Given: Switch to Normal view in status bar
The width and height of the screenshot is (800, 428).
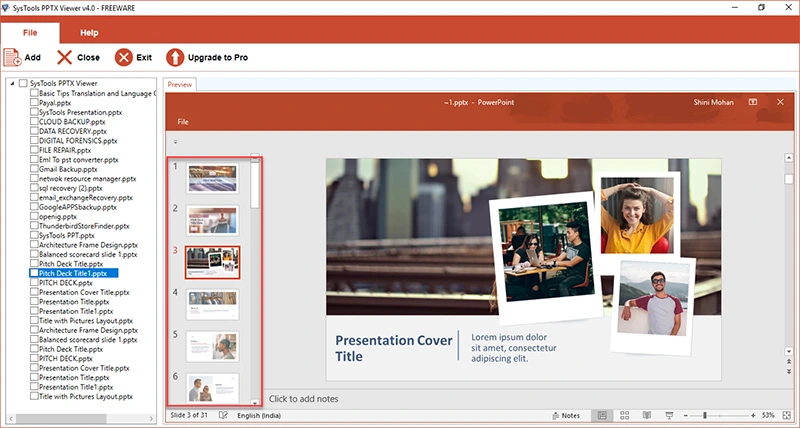Looking at the screenshot, I should [602, 415].
